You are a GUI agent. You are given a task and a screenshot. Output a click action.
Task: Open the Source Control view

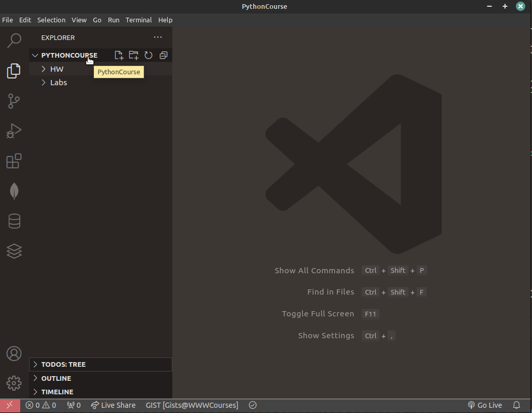[14, 101]
